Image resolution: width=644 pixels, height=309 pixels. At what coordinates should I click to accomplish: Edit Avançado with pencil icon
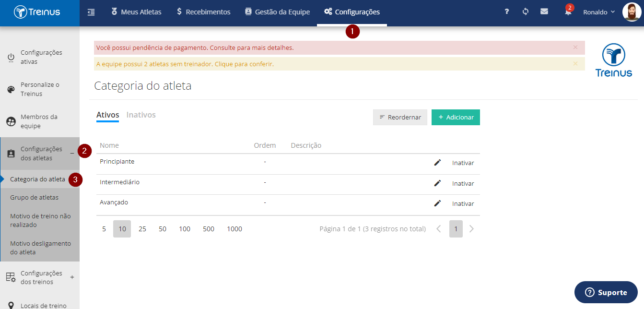437,203
